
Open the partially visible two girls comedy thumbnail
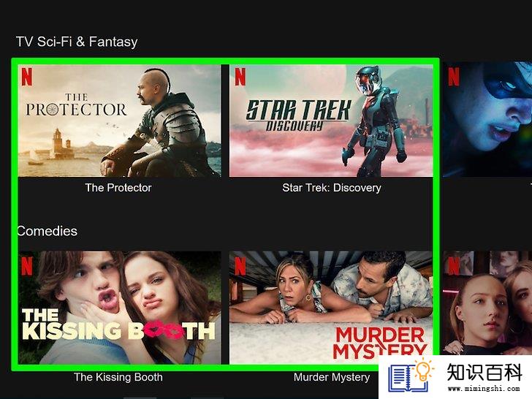click(x=487, y=303)
